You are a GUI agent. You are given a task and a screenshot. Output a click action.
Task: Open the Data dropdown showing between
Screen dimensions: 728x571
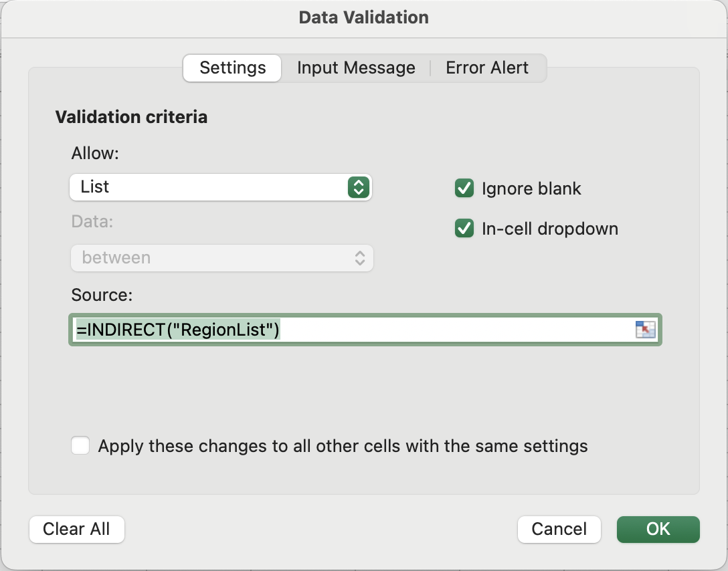click(x=222, y=258)
